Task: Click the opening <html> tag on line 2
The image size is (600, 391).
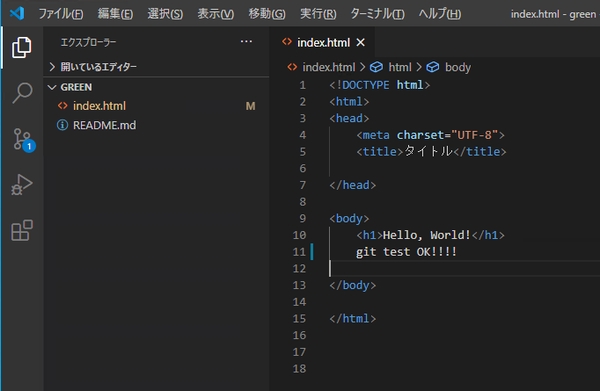Action: pos(349,102)
